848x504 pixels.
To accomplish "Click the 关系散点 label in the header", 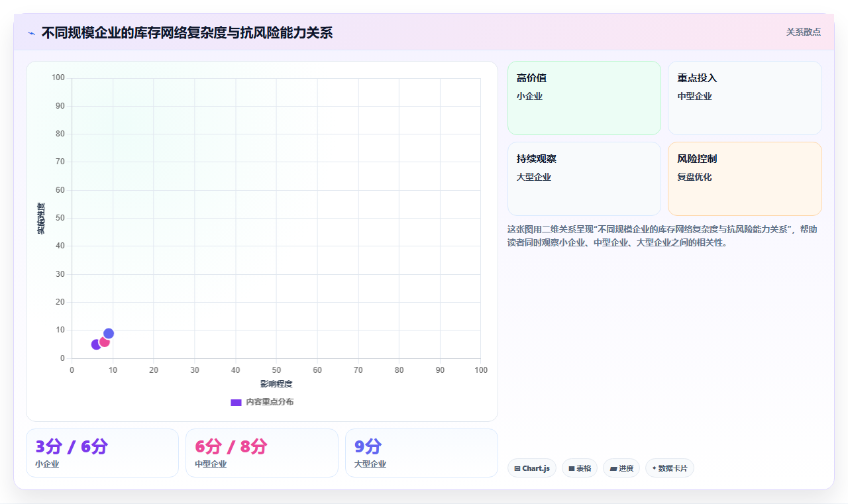I will tap(803, 32).
